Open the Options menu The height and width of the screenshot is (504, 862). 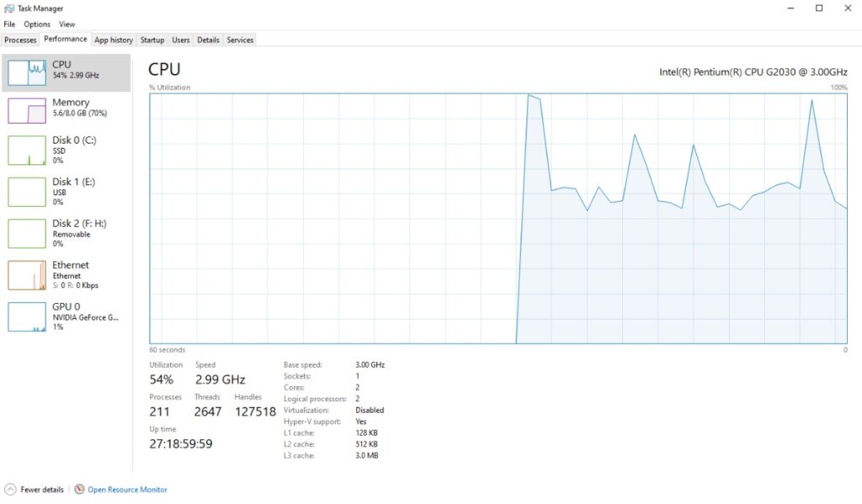(x=37, y=24)
